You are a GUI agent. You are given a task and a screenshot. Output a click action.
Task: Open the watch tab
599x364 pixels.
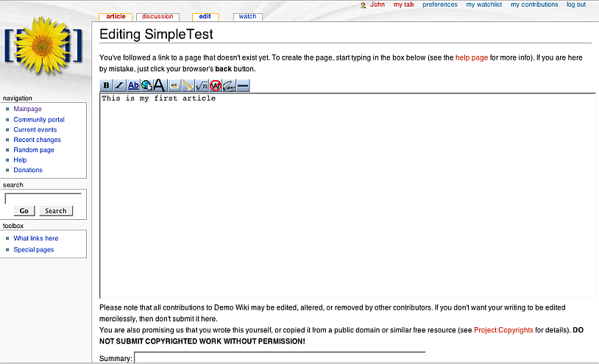(247, 16)
